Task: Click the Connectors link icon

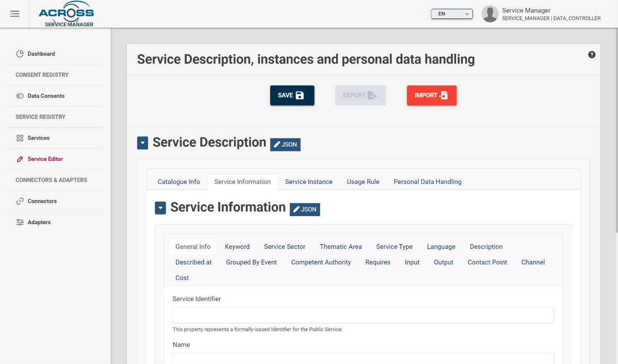Action: [20, 201]
